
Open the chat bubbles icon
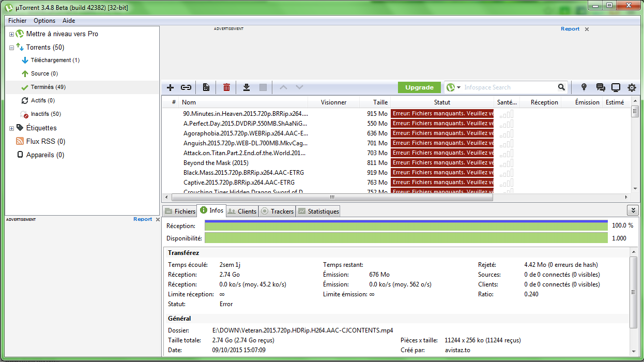[601, 87]
